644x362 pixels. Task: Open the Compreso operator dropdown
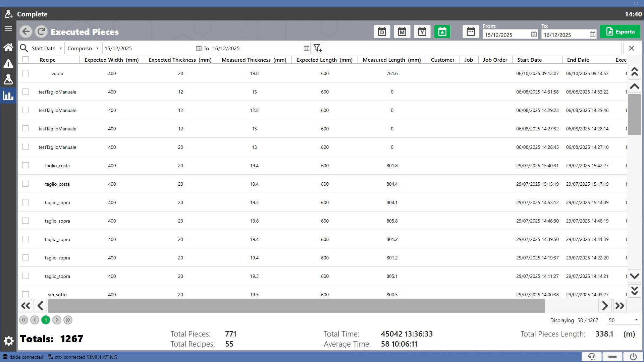click(84, 48)
